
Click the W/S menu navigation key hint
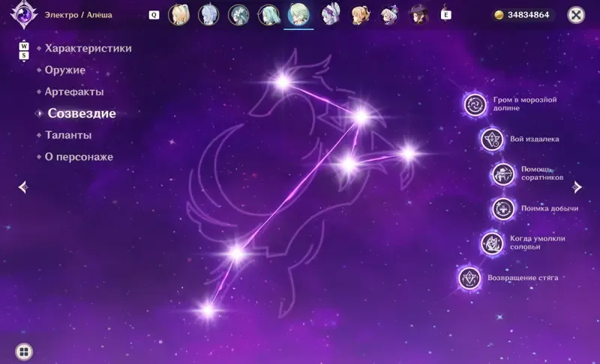(24, 51)
